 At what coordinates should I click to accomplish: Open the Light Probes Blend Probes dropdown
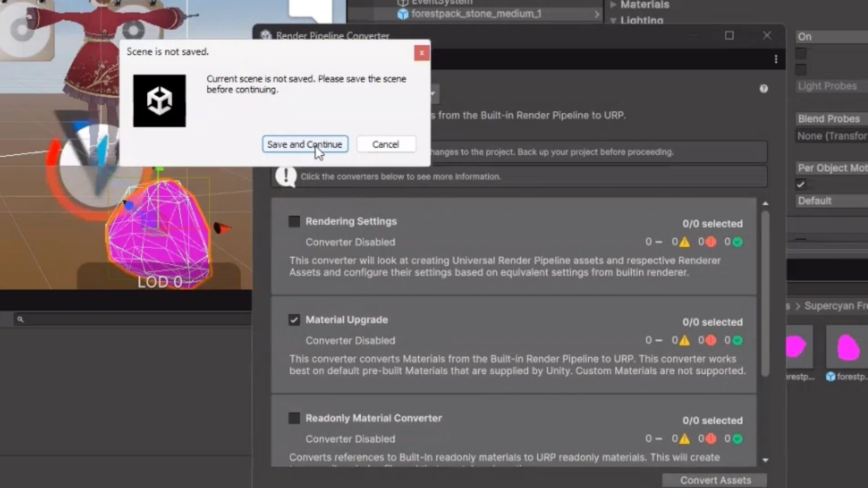(x=832, y=119)
